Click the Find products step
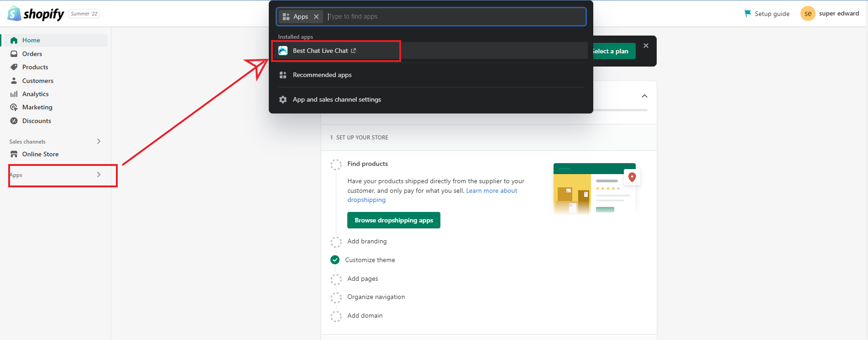 367,164
